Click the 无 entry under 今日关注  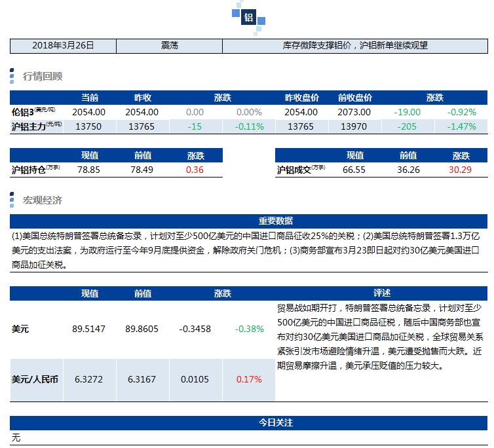point(16,438)
